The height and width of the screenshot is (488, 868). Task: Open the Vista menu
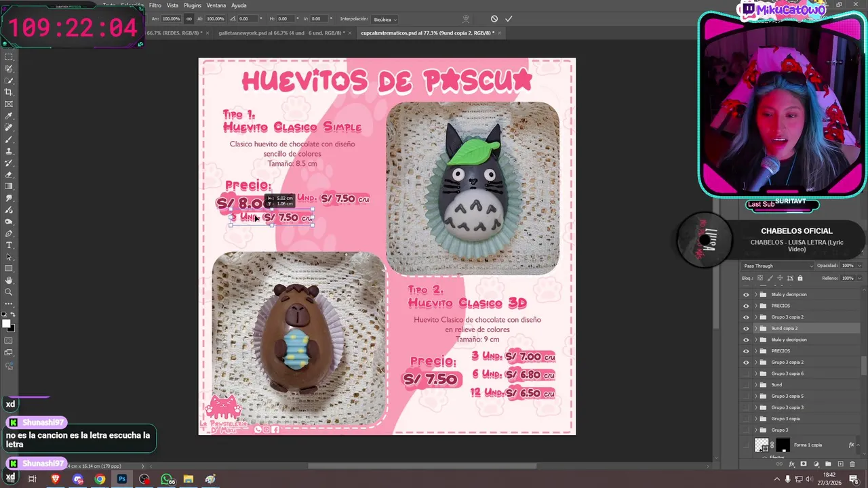(172, 5)
